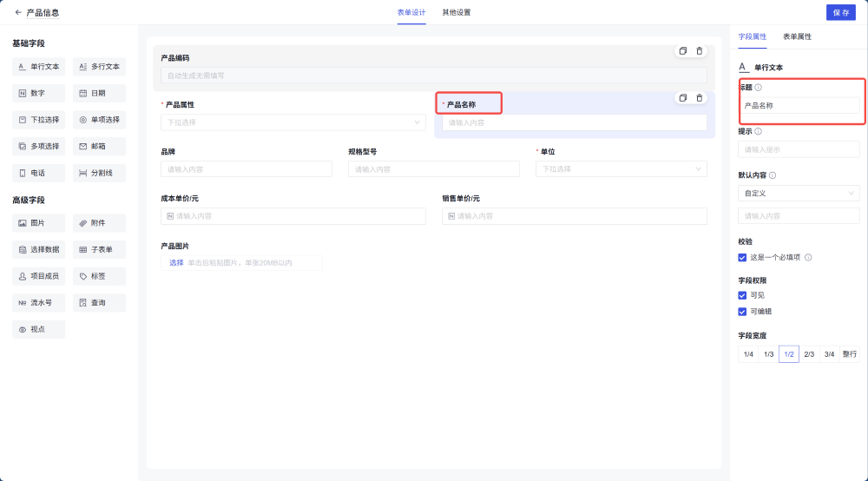Open the 表单属性 tab

coord(797,36)
